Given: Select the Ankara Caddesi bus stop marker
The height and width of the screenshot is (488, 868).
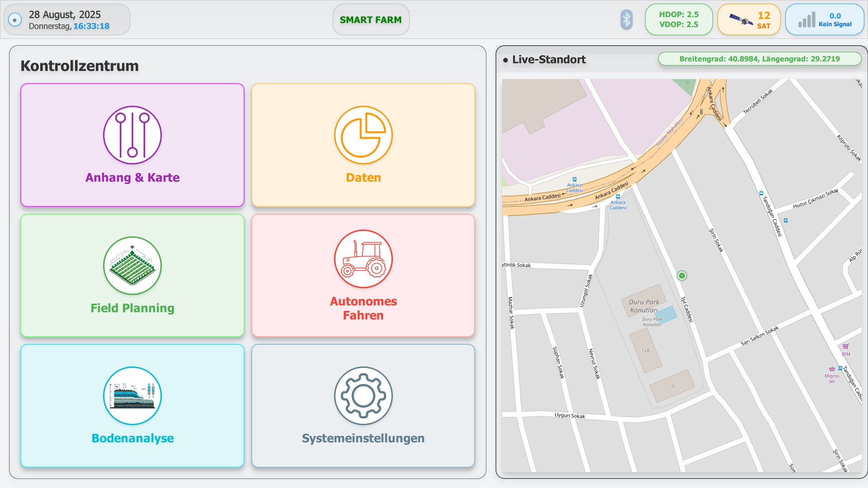Looking at the screenshot, I should pyautogui.click(x=575, y=179).
